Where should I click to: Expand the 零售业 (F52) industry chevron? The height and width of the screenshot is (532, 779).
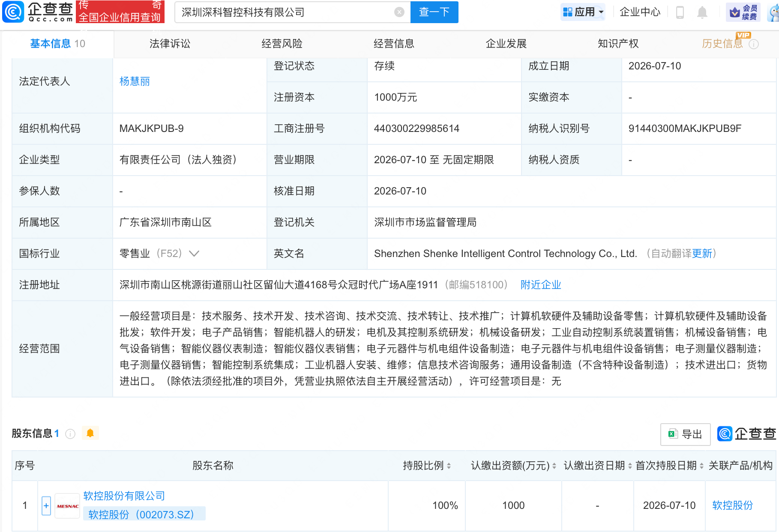tap(194, 254)
